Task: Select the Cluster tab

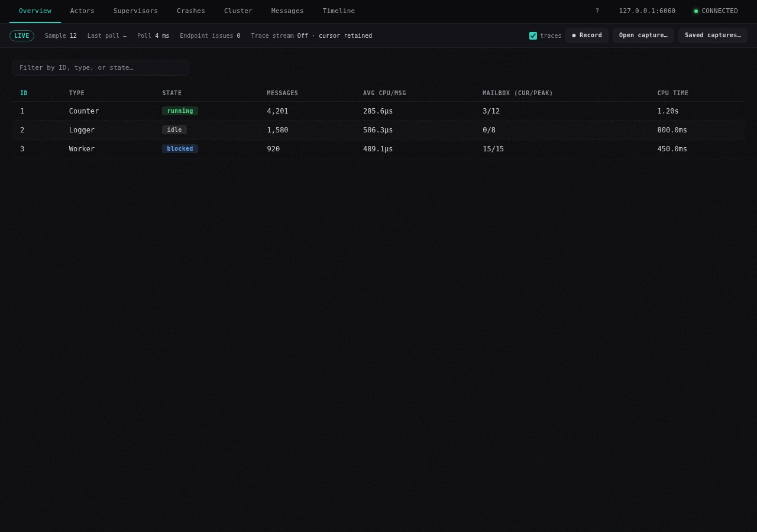Action: 238,11
